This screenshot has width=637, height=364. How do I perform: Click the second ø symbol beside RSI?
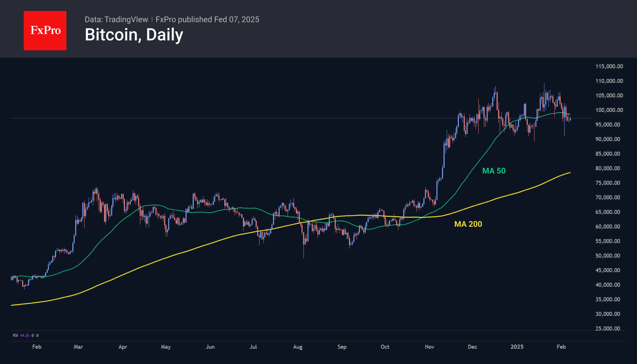[x=37, y=335]
